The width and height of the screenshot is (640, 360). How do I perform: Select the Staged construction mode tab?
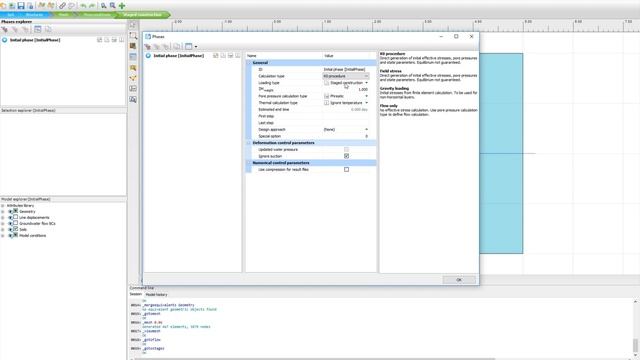tap(142, 15)
